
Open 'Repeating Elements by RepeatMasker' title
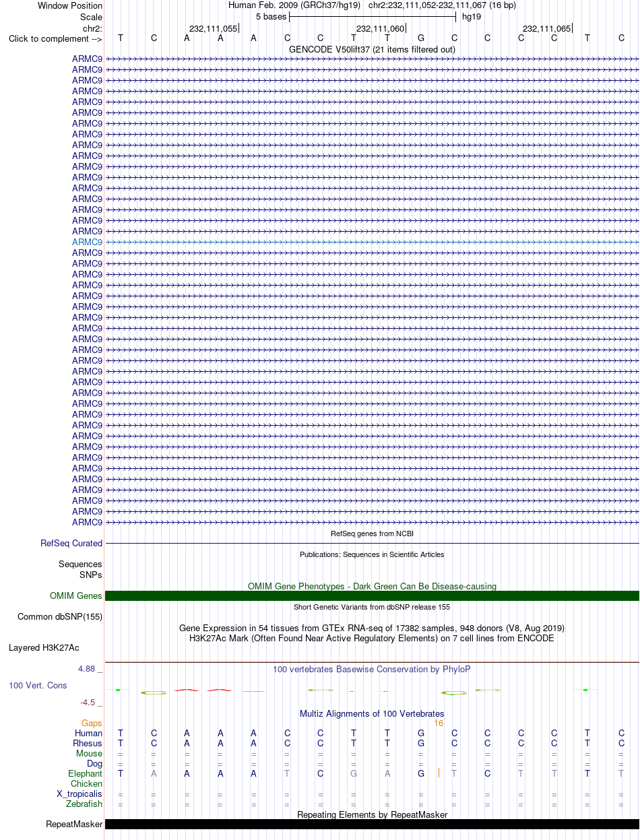[372, 814]
